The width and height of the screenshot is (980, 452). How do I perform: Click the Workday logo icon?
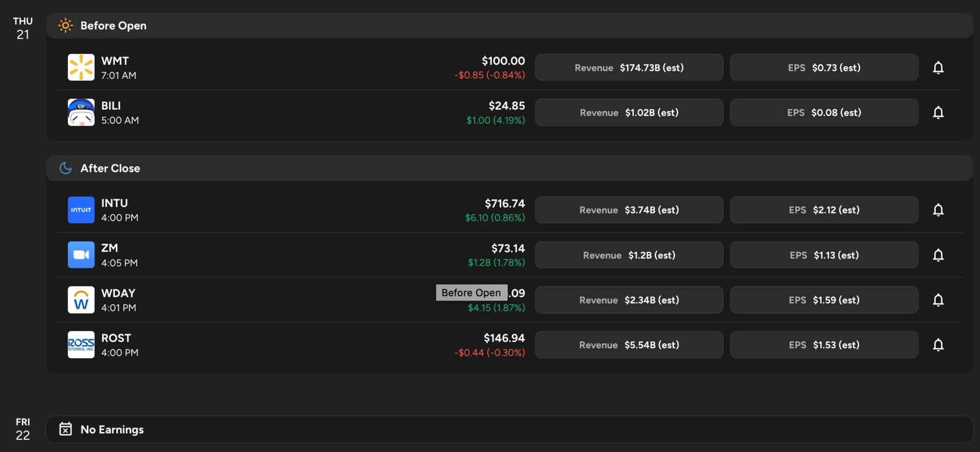(x=81, y=300)
